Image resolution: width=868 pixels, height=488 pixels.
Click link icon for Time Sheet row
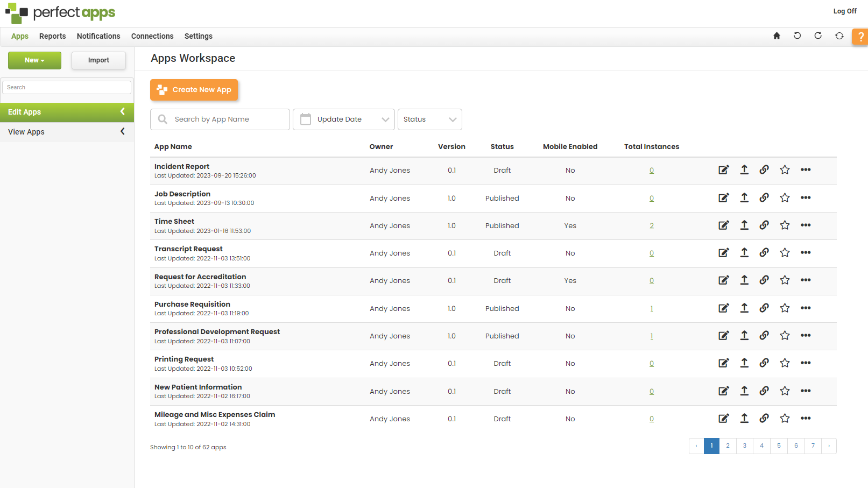tap(764, 225)
